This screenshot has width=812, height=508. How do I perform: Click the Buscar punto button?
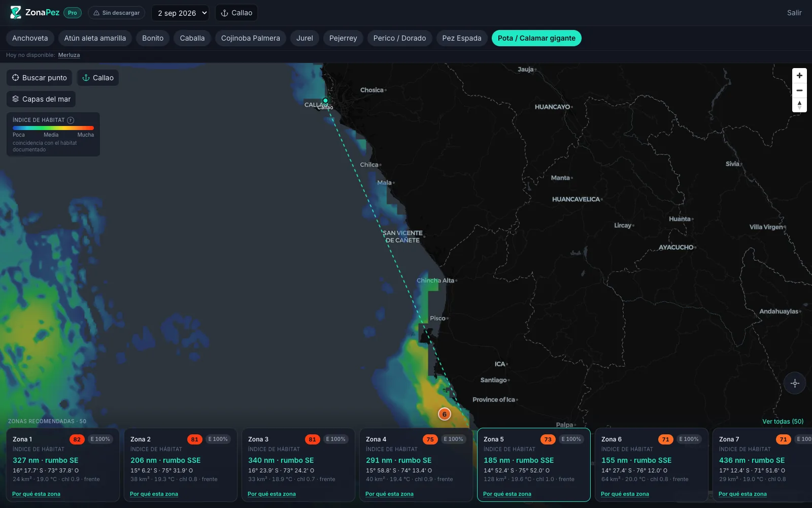pyautogui.click(x=40, y=78)
